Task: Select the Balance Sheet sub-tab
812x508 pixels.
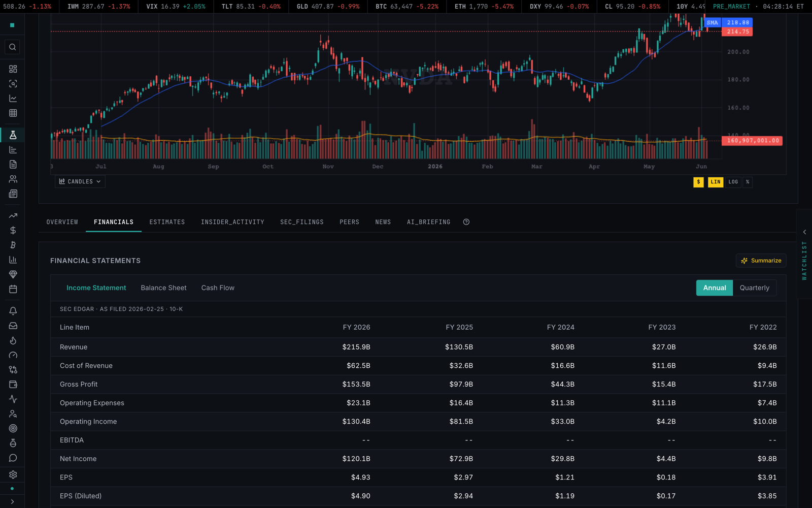Action: click(x=163, y=288)
